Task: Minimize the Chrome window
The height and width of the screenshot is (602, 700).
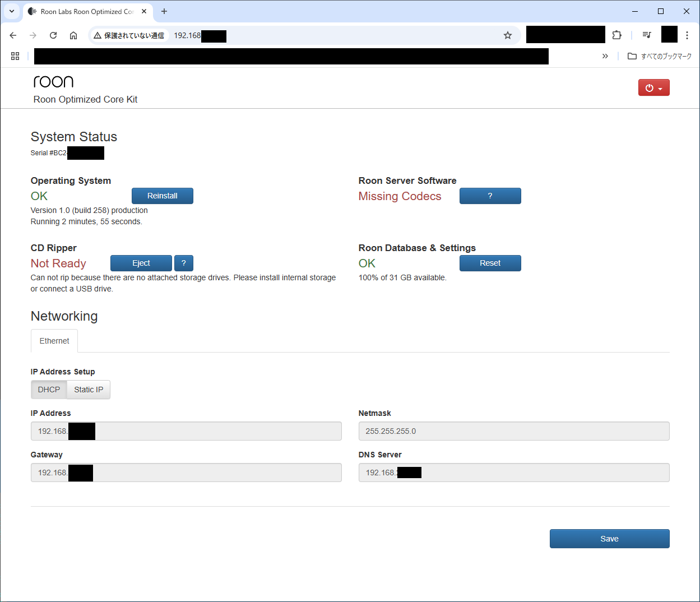Action: (x=635, y=11)
